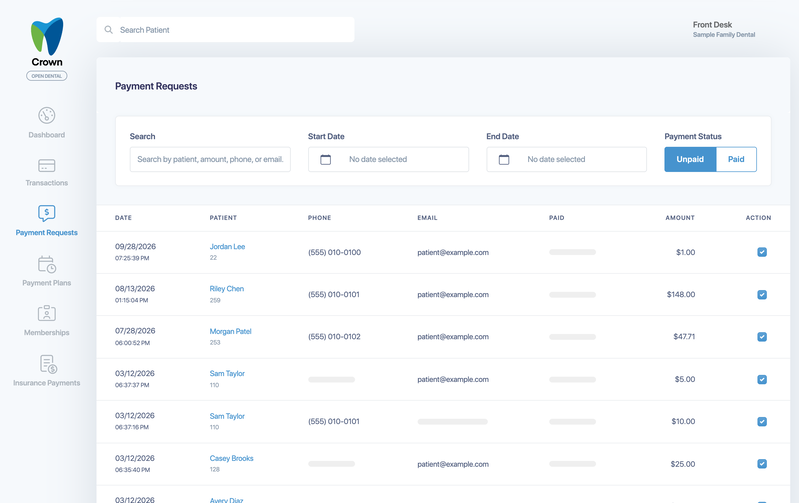Click phone number (555) 010-0102
This screenshot has width=799, height=503.
coord(334,337)
